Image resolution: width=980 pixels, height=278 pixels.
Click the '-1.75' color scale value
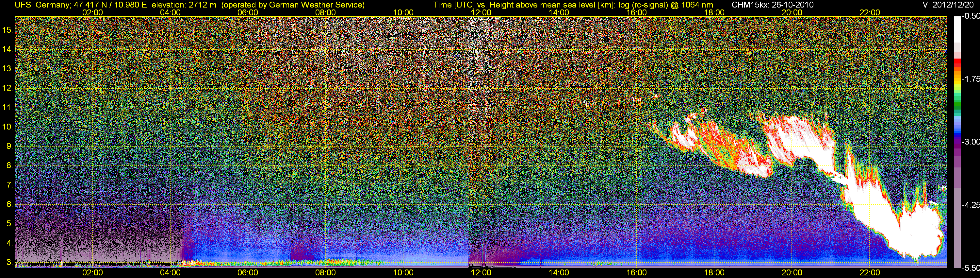pos(971,79)
